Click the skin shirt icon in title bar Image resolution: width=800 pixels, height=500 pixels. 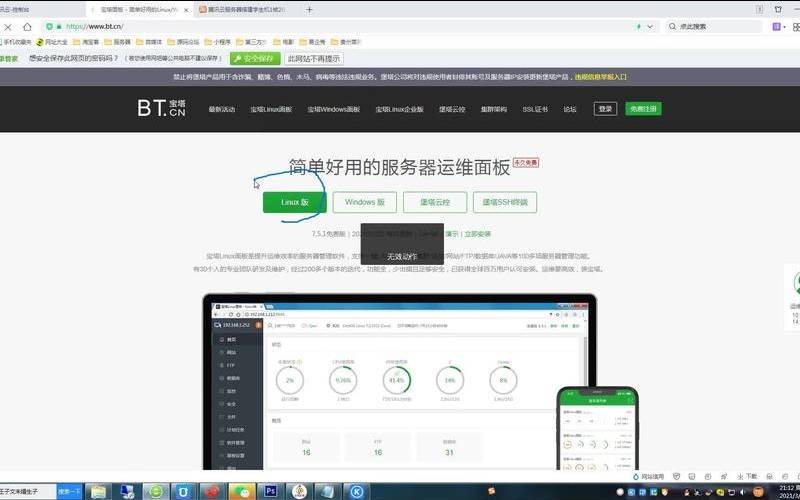click(x=778, y=9)
